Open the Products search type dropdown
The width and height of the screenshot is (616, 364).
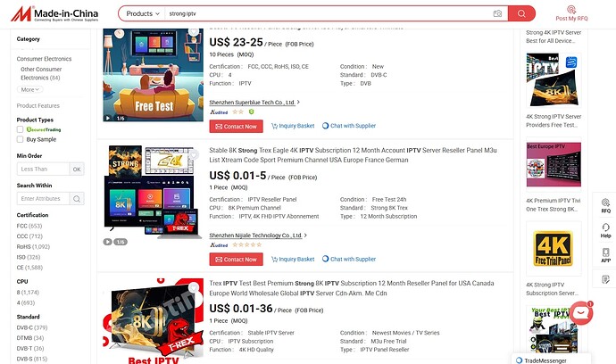click(143, 13)
